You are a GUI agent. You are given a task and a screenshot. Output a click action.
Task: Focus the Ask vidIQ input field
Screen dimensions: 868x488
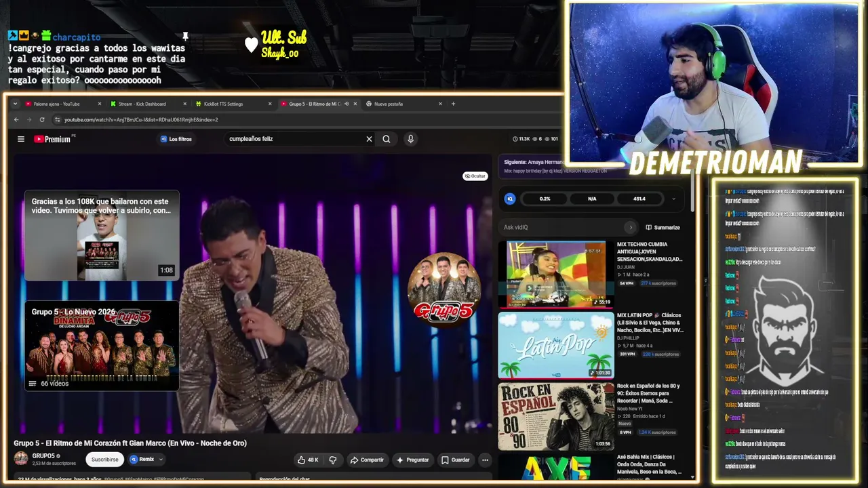click(563, 228)
